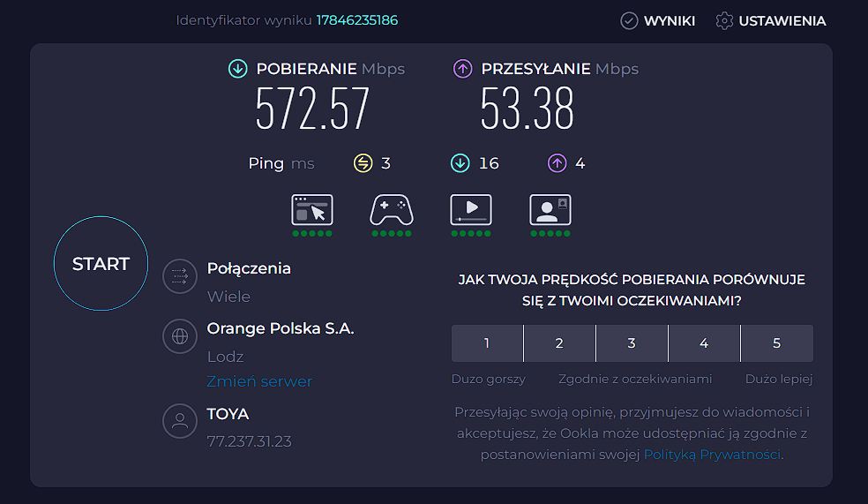Viewport: 868px width, 504px height.
Task: Click the yellow idle ping icon
Action: pyautogui.click(x=363, y=163)
